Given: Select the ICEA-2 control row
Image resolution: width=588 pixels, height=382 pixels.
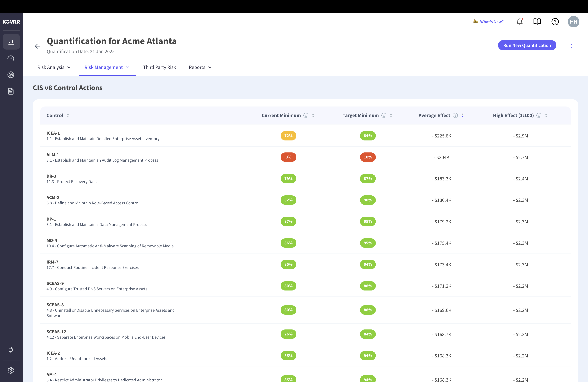Looking at the screenshot, I should click(305, 356).
